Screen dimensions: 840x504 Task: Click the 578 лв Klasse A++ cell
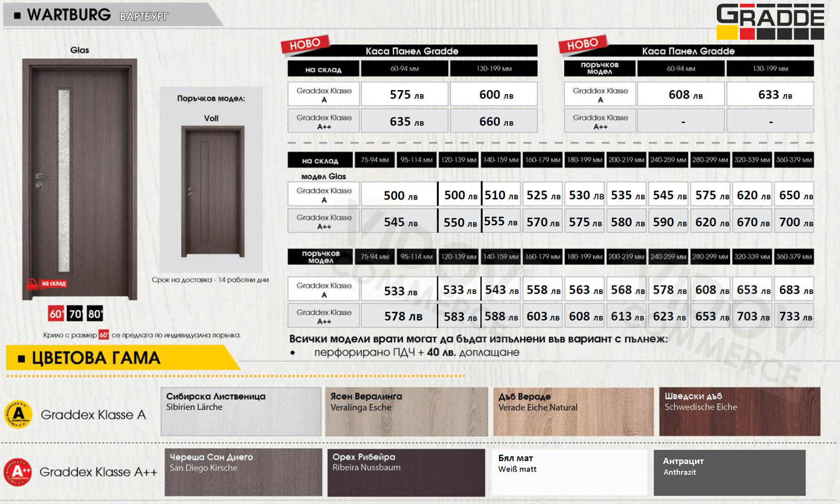pos(399,316)
